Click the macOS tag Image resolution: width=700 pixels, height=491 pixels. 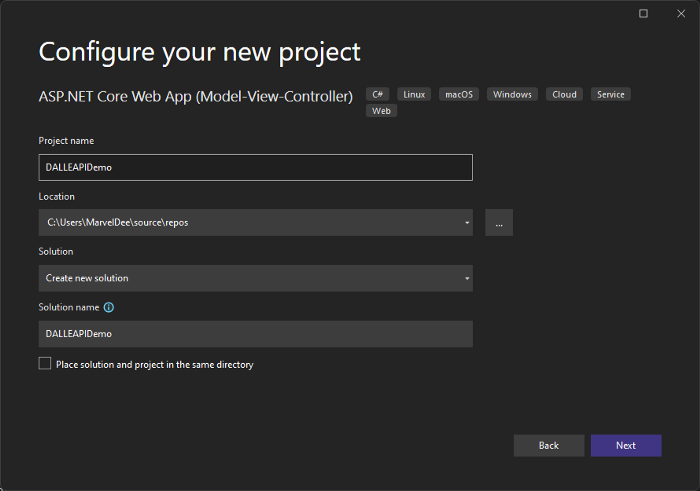[459, 94]
